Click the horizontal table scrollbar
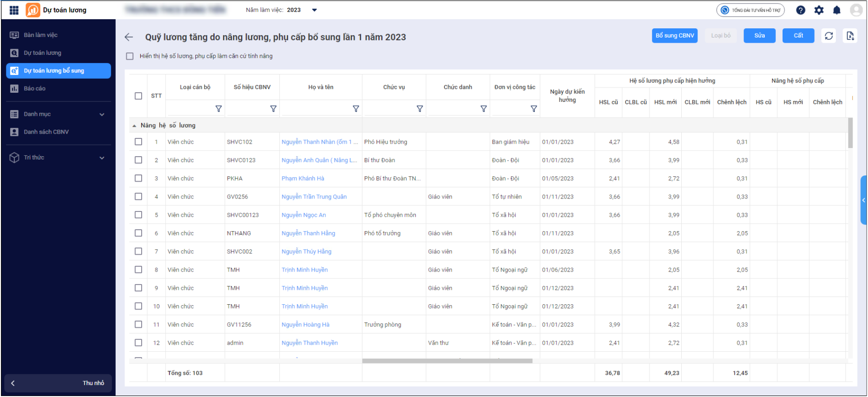Screen dimensions: 868x397 click(447, 361)
